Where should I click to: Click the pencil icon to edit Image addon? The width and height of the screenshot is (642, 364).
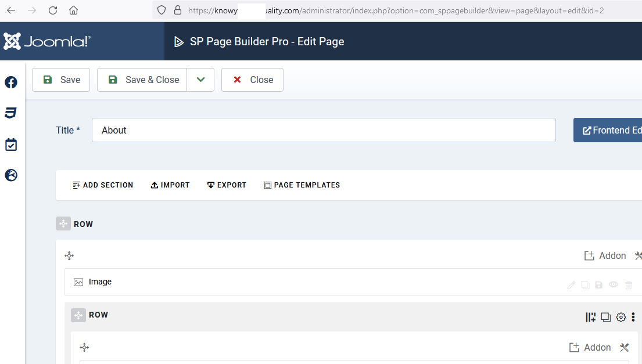tap(571, 285)
